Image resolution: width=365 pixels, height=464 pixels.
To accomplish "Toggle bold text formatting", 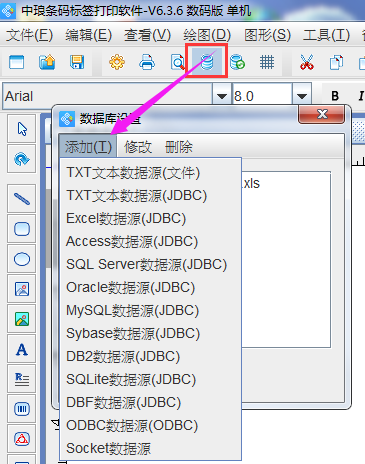I will 335,96.
